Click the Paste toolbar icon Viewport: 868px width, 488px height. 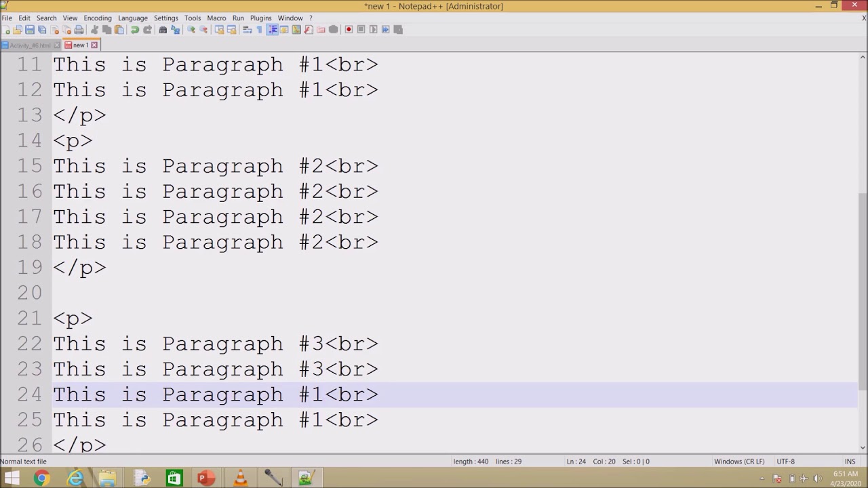coord(119,30)
